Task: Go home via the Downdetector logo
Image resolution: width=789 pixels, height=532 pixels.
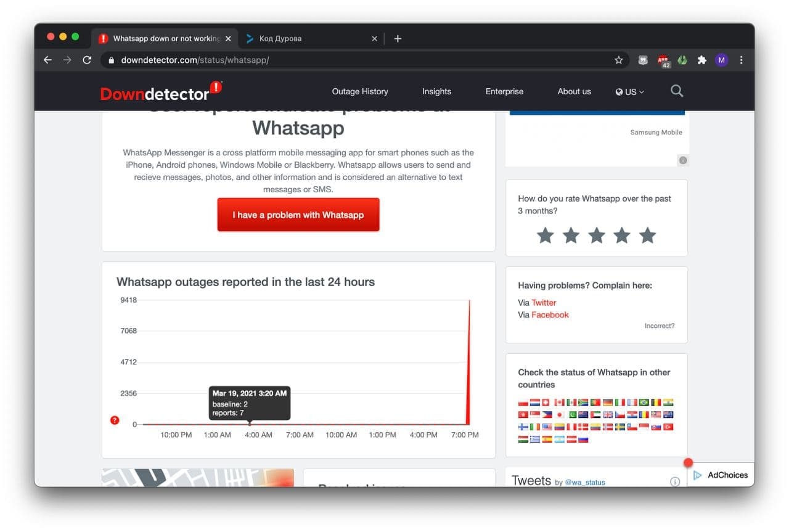Action: pyautogui.click(x=161, y=91)
